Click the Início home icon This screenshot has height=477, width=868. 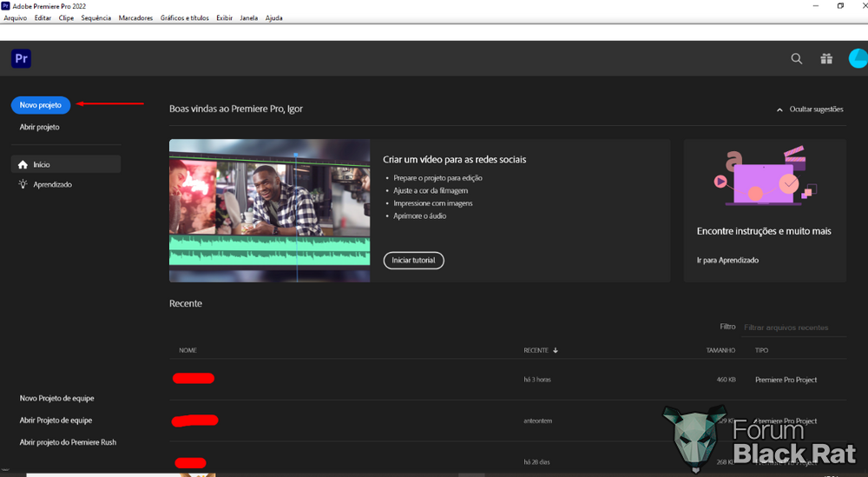tap(23, 164)
